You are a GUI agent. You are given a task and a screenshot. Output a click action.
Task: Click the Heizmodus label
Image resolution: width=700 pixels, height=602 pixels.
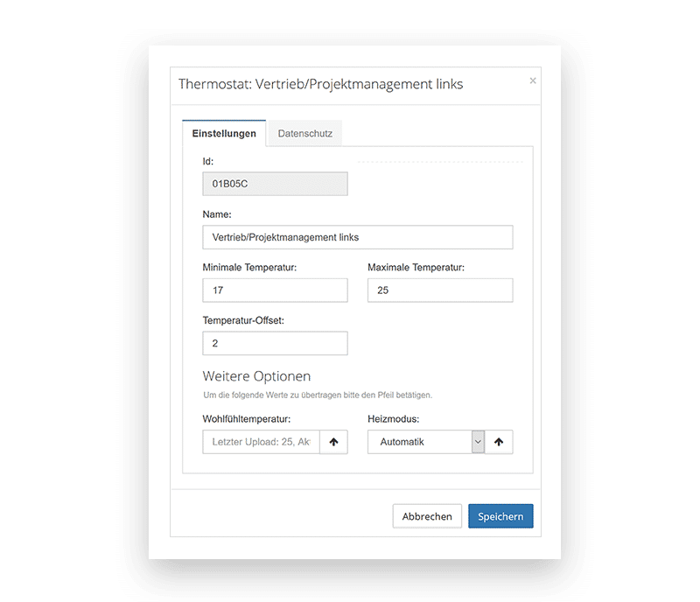(393, 419)
